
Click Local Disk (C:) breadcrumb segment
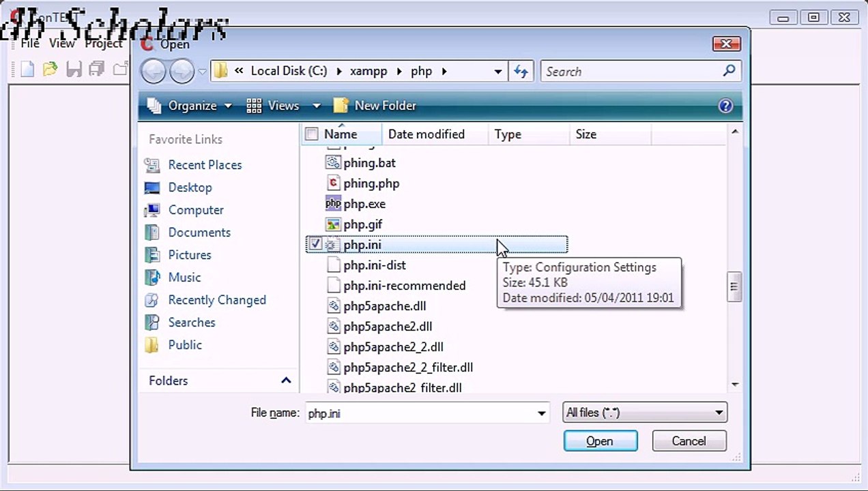(289, 71)
